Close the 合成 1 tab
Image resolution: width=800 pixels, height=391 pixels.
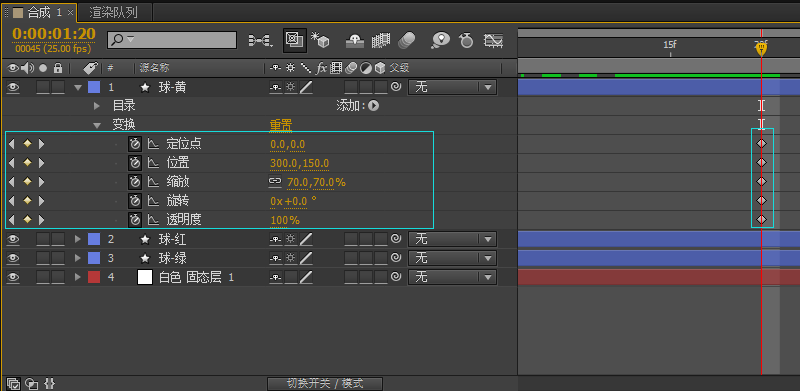click(x=70, y=13)
